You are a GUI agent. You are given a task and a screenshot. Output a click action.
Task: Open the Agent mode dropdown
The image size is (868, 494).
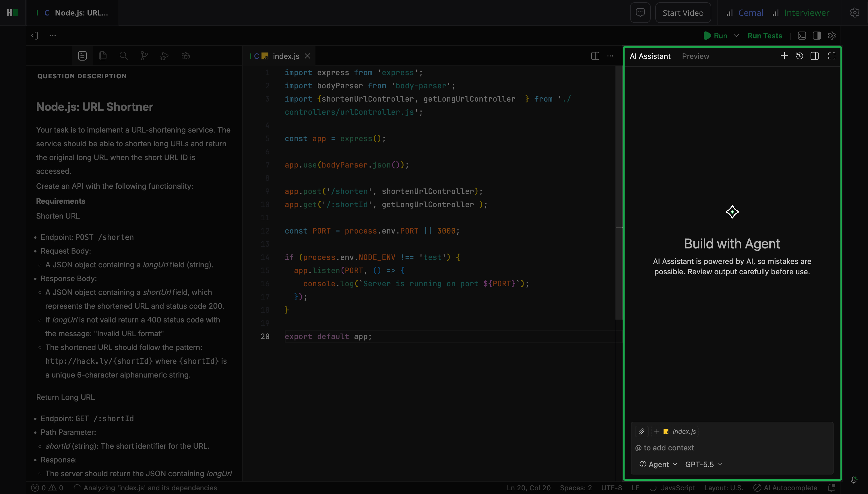point(658,464)
